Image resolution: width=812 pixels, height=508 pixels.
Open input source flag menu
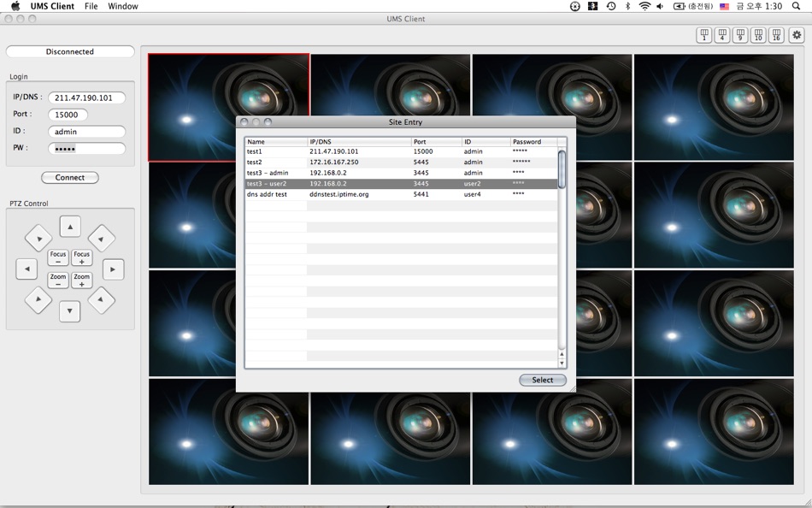point(725,6)
